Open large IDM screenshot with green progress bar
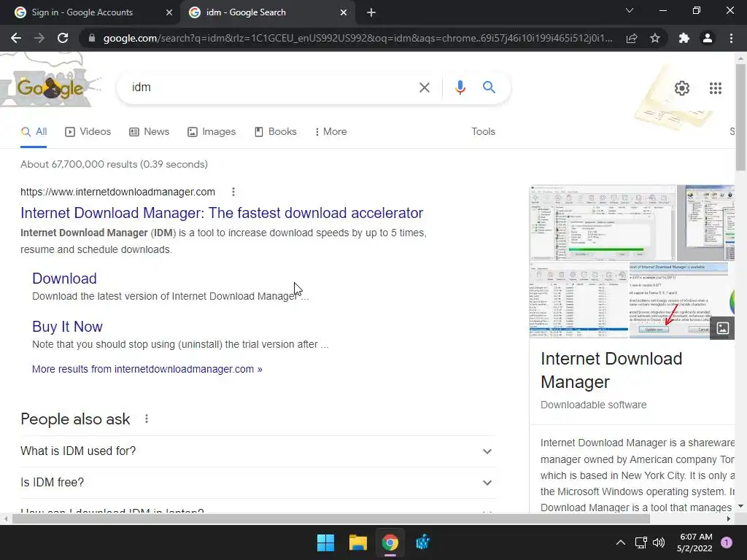Image resolution: width=747 pixels, height=560 pixels. coord(602,223)
